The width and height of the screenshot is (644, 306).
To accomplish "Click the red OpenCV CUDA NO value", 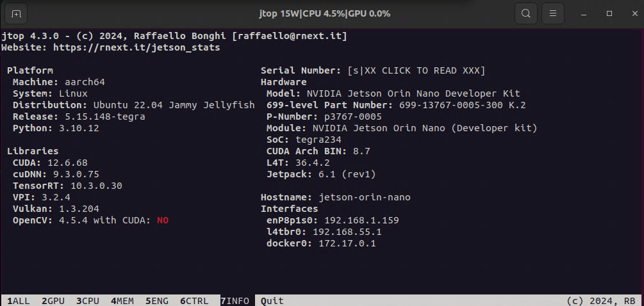I will 163,220.
